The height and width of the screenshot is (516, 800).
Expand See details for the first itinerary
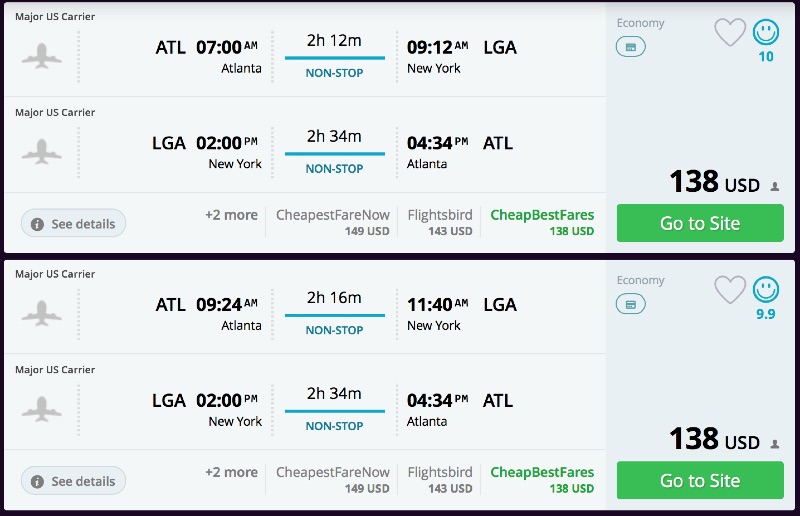[74, 223]
